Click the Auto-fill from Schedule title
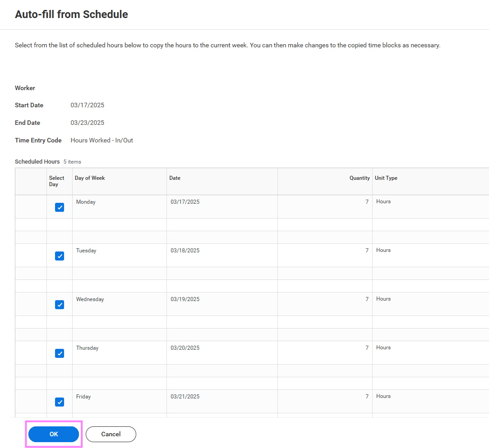This screenshot has width=489, height=448. tap(71, 14)
